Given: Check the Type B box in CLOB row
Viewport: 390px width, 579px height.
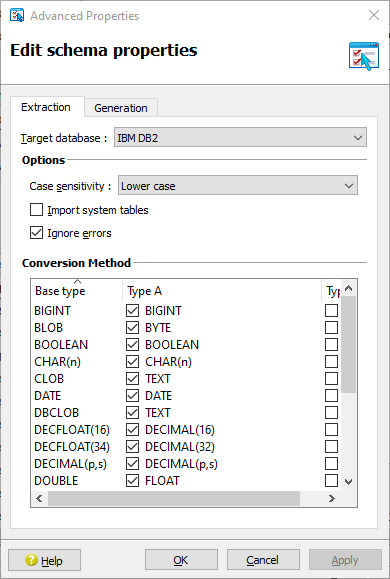Looking at the screenshot, I should [x=331, y=378].
